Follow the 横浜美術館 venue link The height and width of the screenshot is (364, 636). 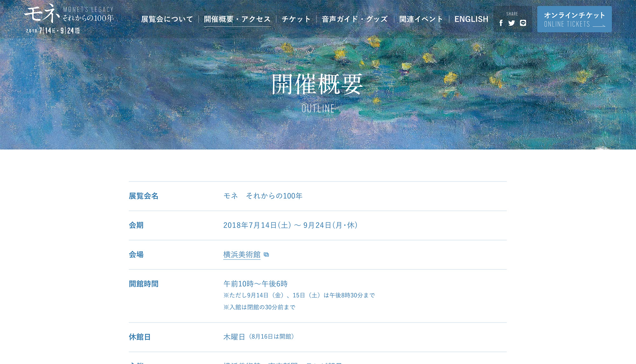[x=242, y=255]
